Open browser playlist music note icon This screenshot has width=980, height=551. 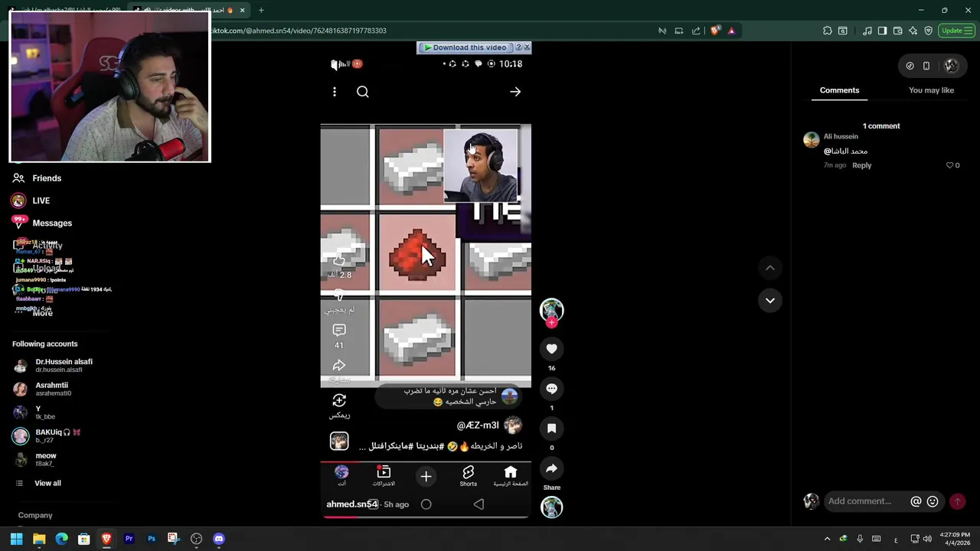[867, 31]
